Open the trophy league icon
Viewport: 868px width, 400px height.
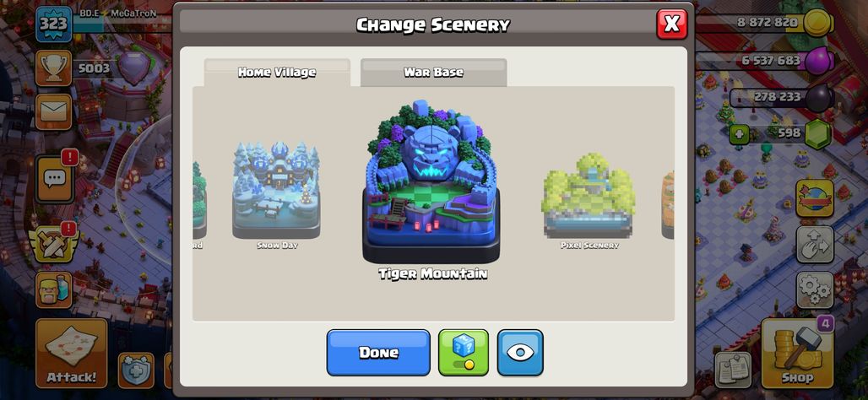(54, 68)
